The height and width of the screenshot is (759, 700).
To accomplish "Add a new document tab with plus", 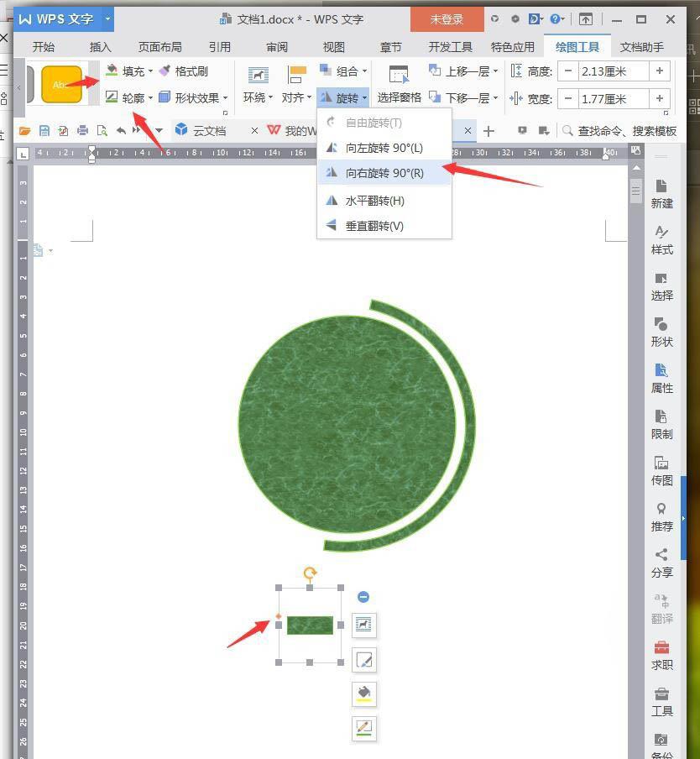I will coord(488,131).
